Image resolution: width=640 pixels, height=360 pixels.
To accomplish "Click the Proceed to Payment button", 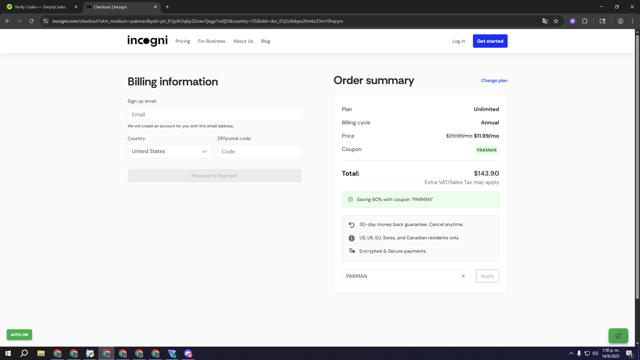I will click(x=214, y=176).
